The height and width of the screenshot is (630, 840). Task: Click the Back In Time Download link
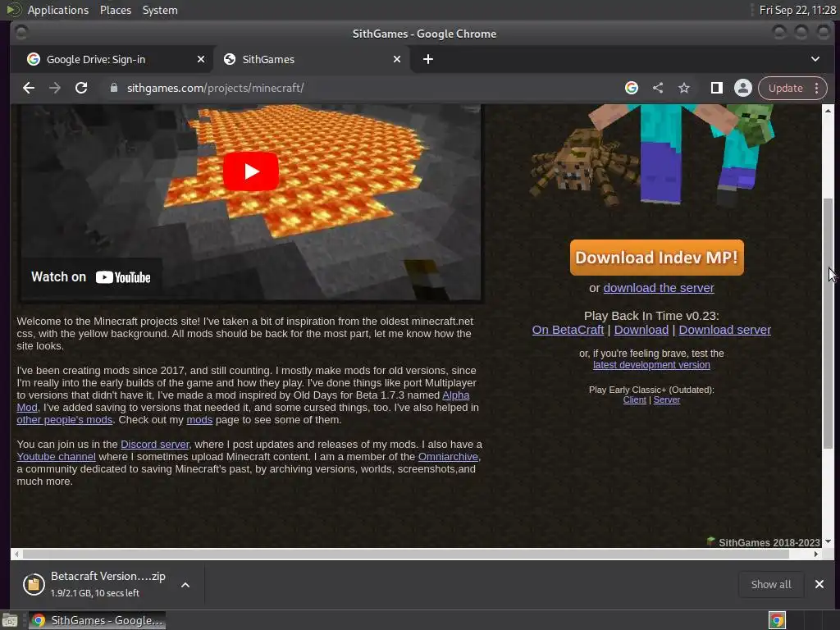[x=641, y=330]
